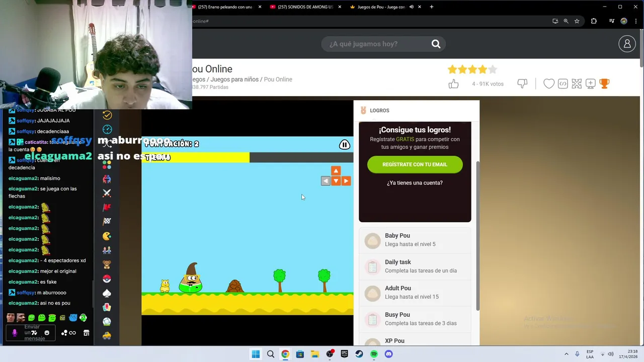Select the Baby Pou achievement
Viewport: 644px width, 362px height.
tap(415, 240)
